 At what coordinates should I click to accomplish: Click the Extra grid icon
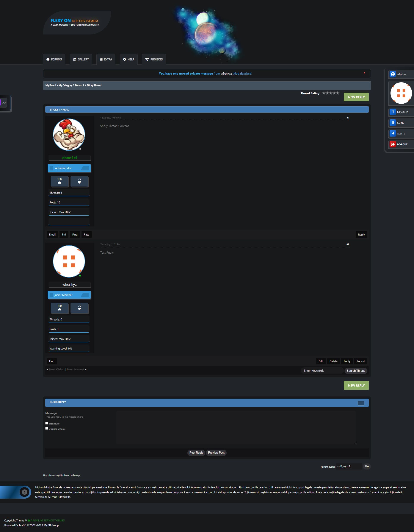click(101, 59)
